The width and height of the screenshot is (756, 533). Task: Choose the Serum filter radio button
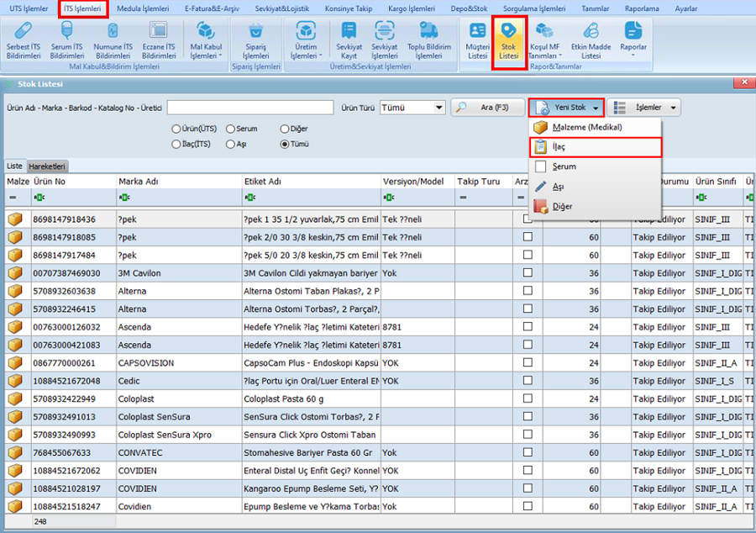coord(231,129)
